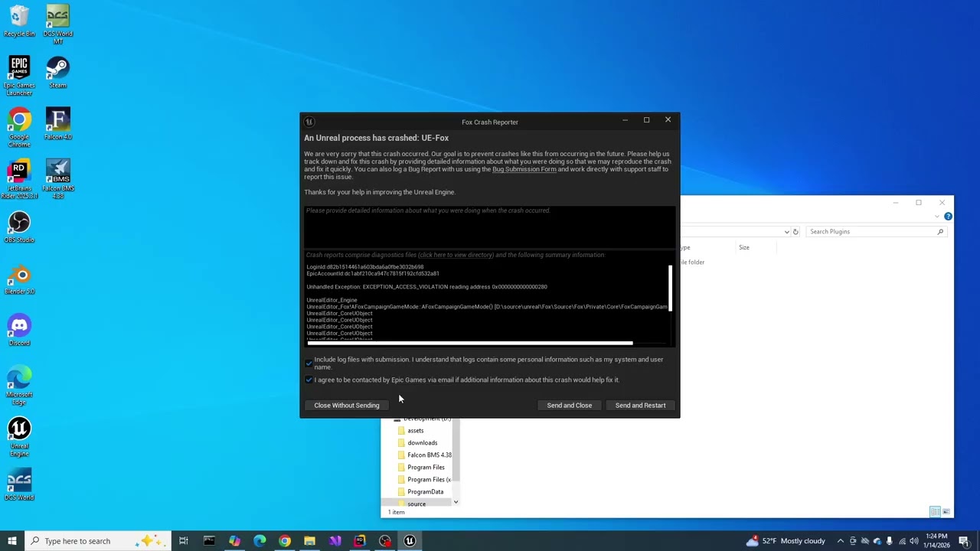
Task: Open Microsoft Edge from the taskbar
Action: (260, 541)
